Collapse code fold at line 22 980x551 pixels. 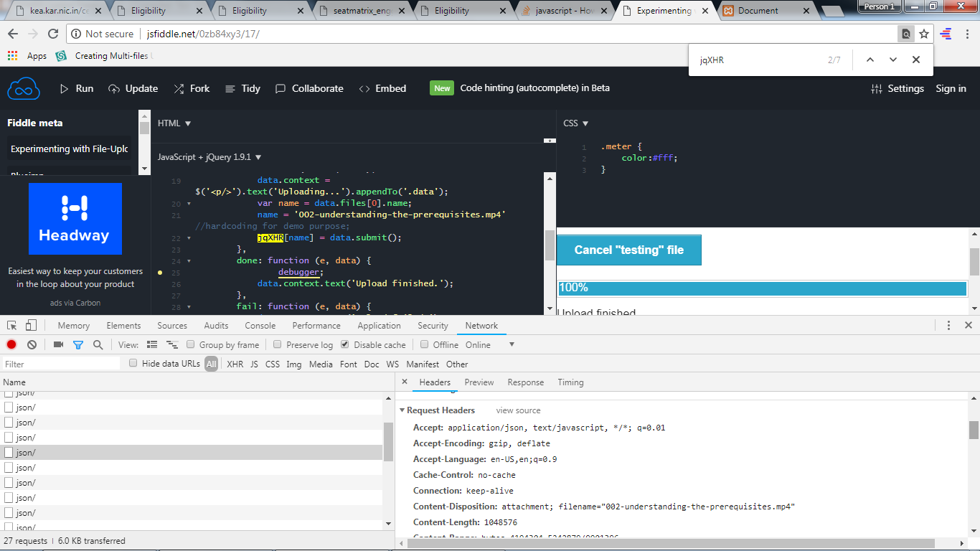click(189, 237)
